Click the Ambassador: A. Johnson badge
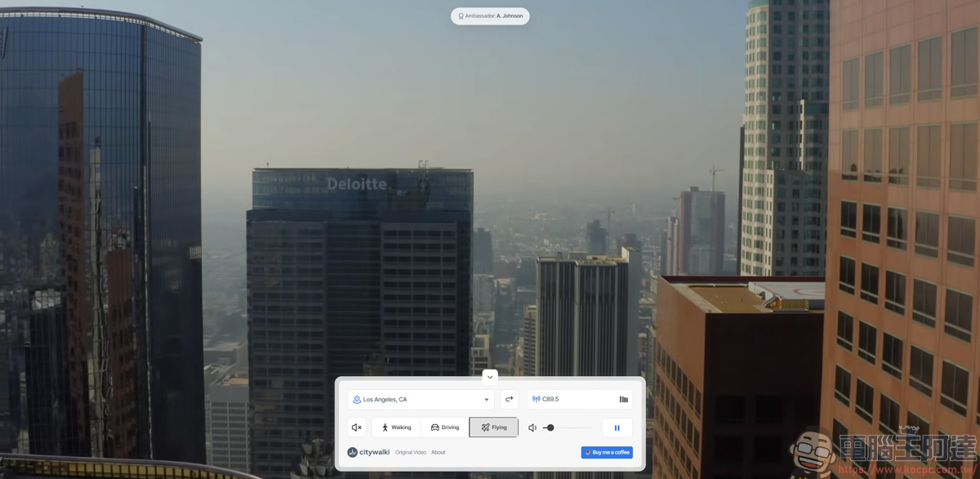The width and height of the screenshot is (980, 479). [490, 16]
